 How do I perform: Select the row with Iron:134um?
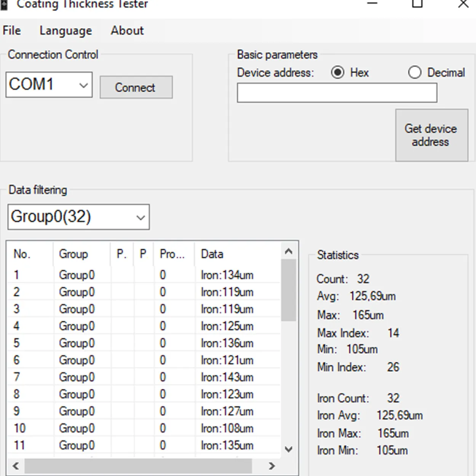[x=144, y=275]
